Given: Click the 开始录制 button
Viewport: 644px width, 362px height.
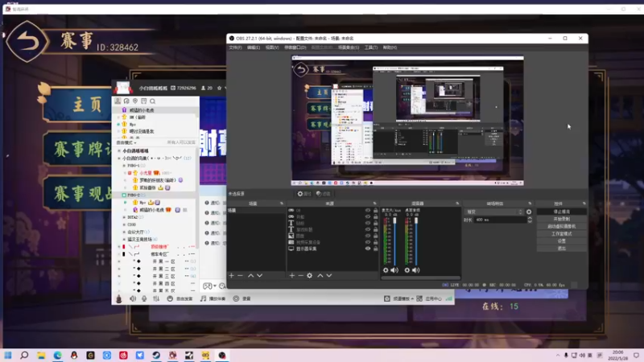Looking at the screenshot, I should point(561,219).
